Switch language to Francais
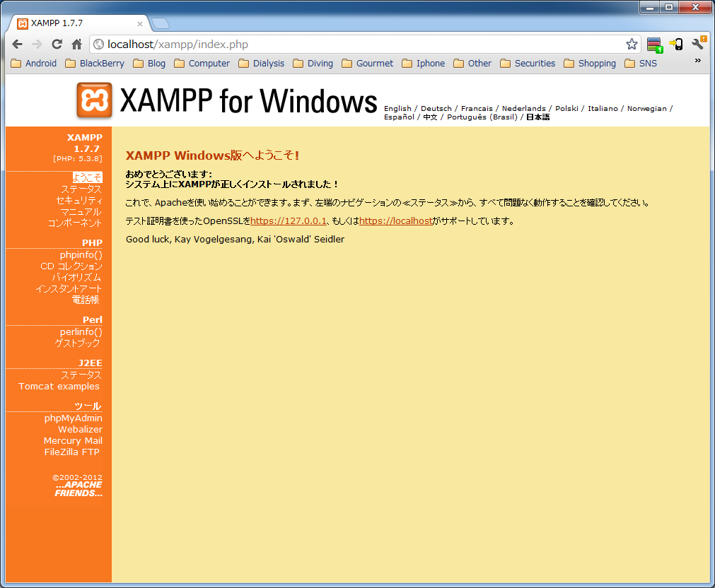The height and width of the screenshot is (588, 715). tap(477, 109)
